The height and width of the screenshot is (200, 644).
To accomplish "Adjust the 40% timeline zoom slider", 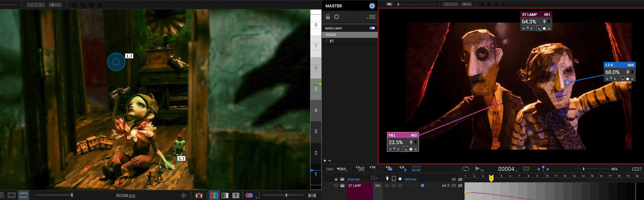I will coord(591,169).
